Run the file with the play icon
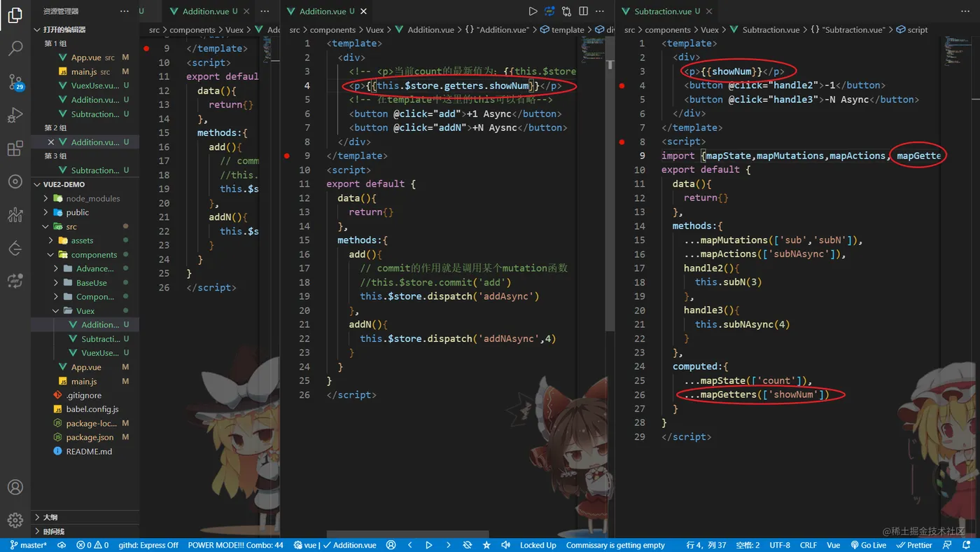 point(533,11)
